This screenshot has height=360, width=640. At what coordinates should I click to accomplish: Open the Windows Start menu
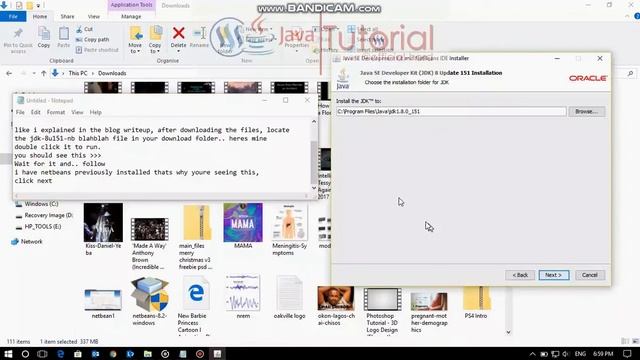tap(8, 354)
